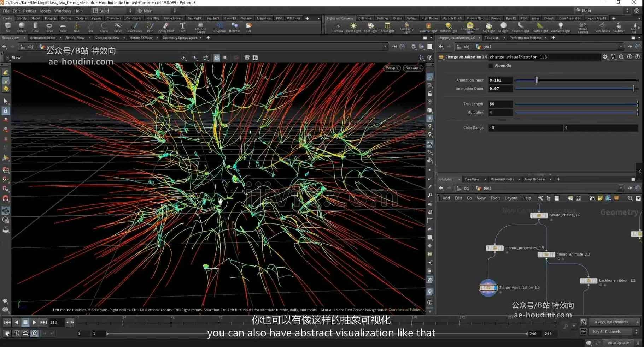Select the Metaball shelf tool

[235, 28]
